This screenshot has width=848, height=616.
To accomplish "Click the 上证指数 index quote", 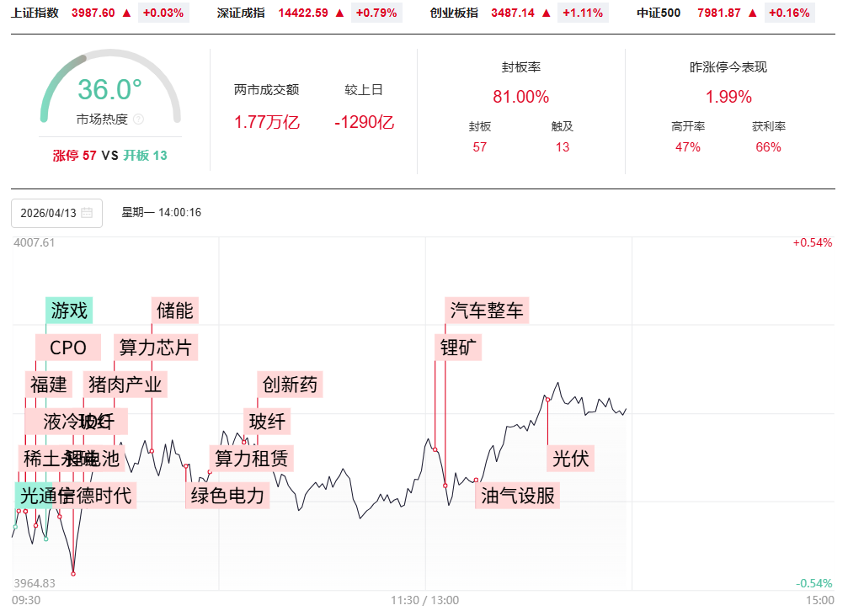I will pos(99,13).
